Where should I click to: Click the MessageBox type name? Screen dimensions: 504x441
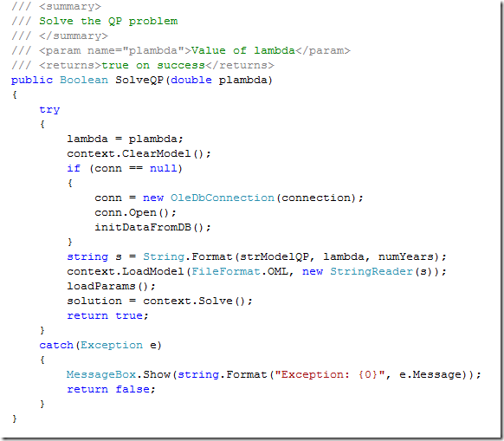[x=101, y=375]
